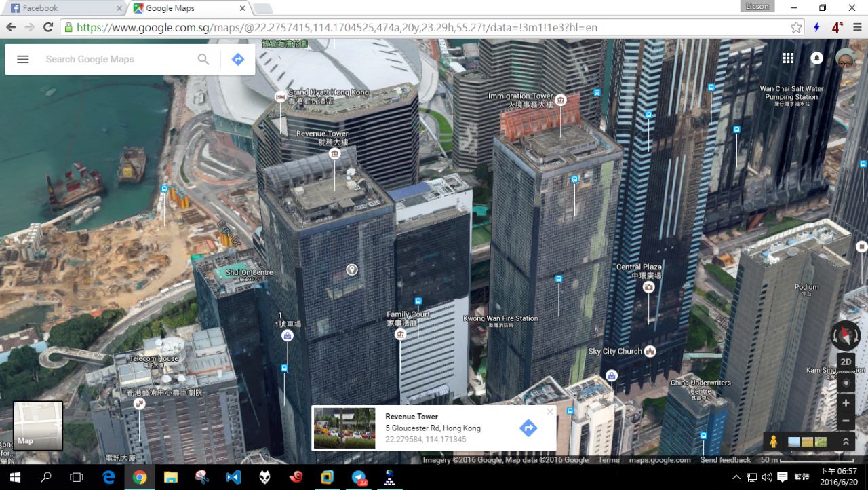Screen dimensions: 868x490
Task: Open Telegram from the taskbar
Action: 359,477
